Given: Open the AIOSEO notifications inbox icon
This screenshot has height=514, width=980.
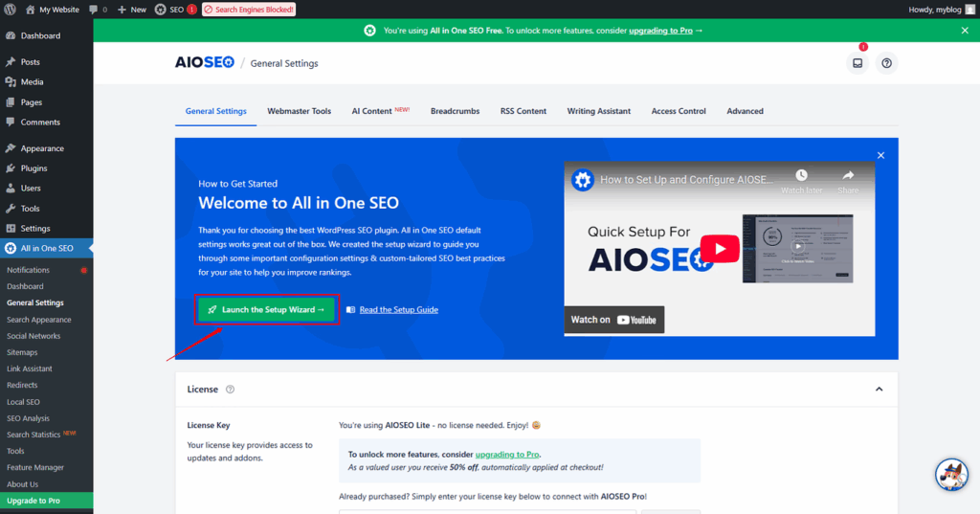Looking at the screenshot, I should tap(857, 63).
